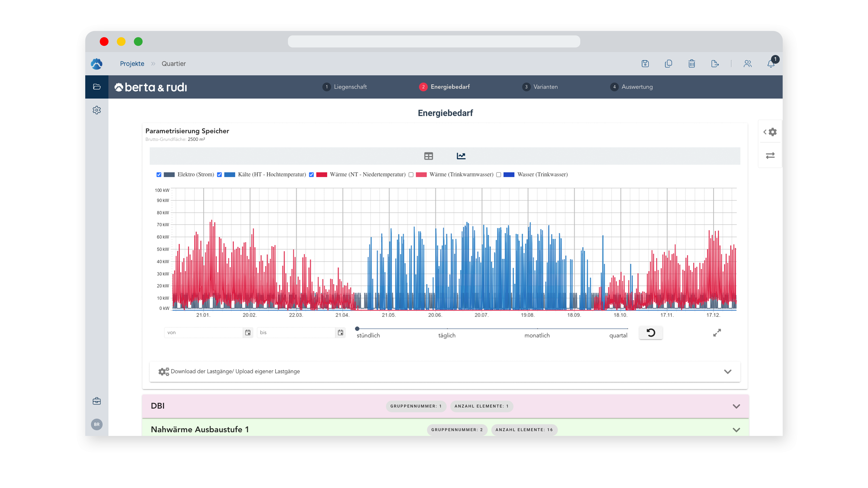
Task: Open the notifications bell
Action: (x=771, y=64)
